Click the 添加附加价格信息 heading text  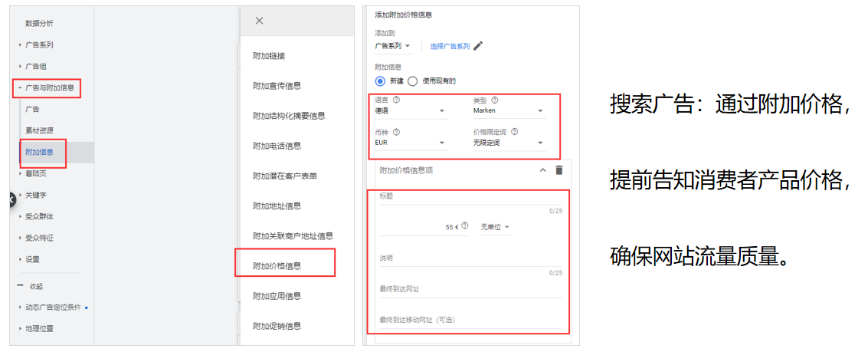[403, 15]
